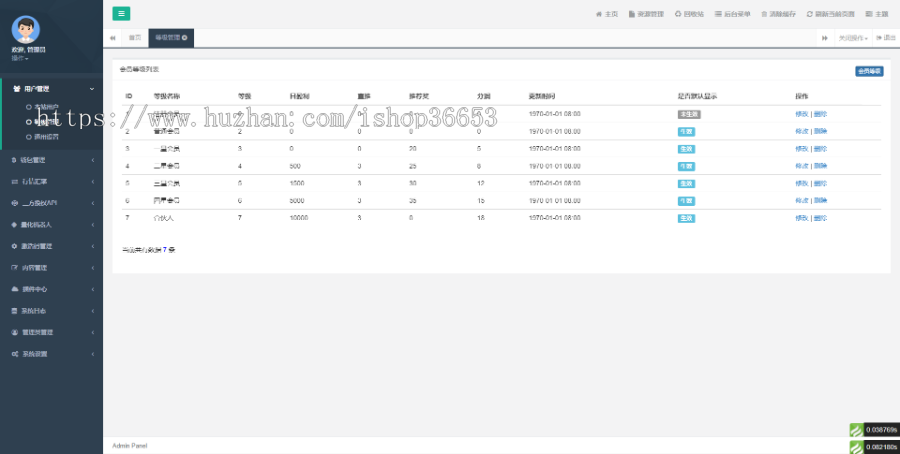Screen dimensions: 900x454
Task: Close the 等级管理 tab with its x
Action: pos(185,37)
